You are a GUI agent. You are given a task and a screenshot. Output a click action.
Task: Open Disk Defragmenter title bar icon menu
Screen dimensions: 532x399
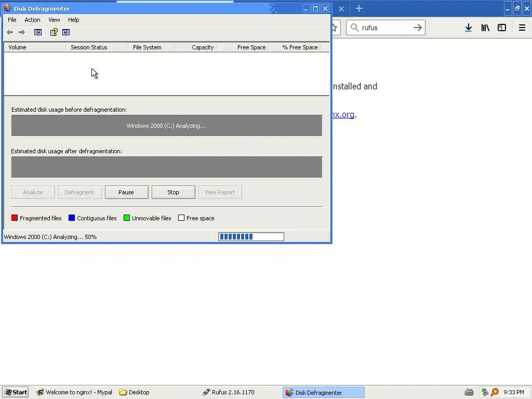[7, 8]
